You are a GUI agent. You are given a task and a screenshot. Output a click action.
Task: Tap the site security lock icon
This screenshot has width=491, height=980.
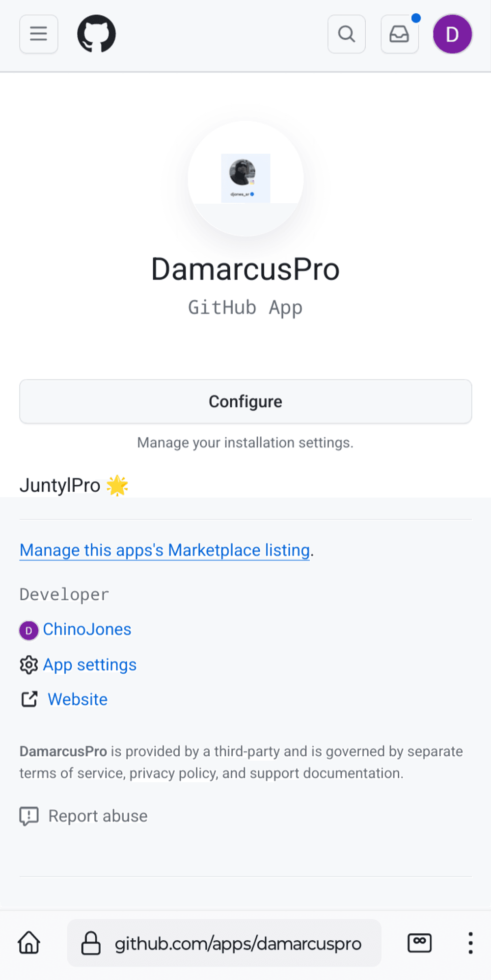[x=91, y=943]
